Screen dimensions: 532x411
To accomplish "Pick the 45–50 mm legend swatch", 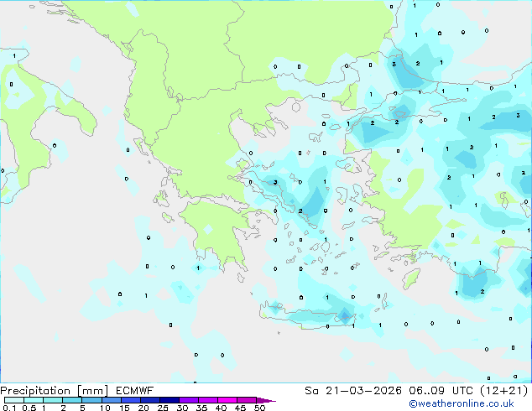I will pos(247,400).
